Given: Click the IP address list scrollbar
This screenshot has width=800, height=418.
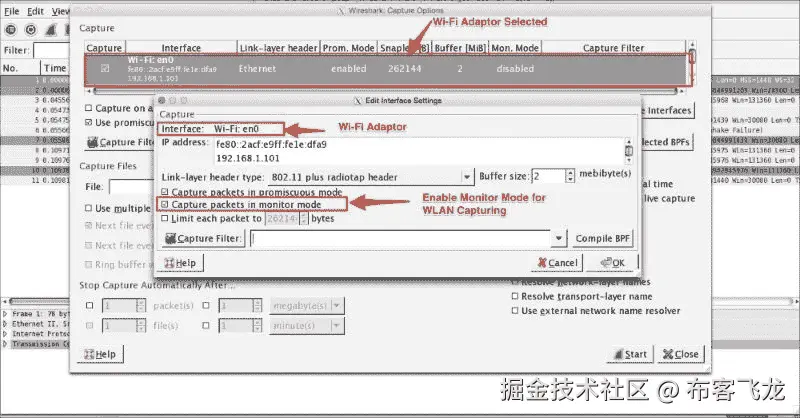Looking at the screenshot, I should point(629,151).
